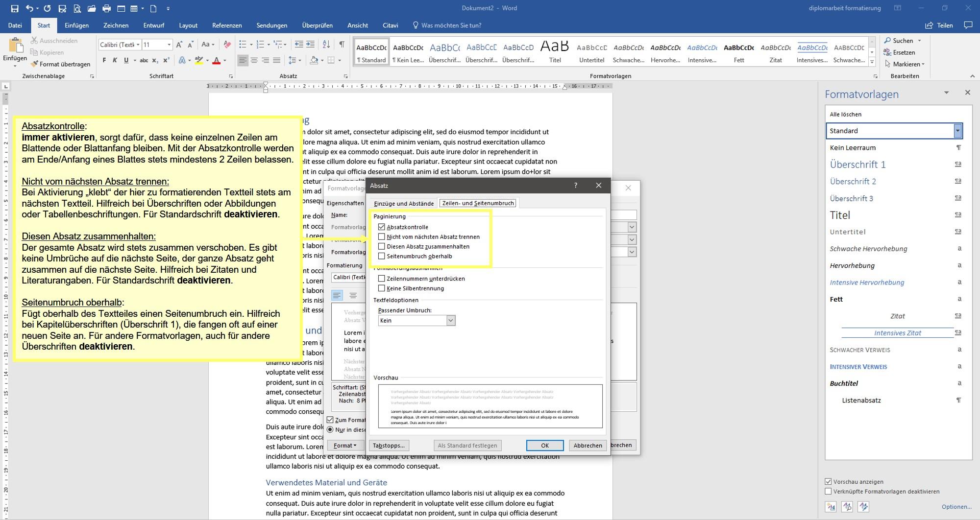Image resolution: width=980 pixels, height=520 pixels.
Task: Uncheck the Absatzkontrolle checkbox
Action: (382, 227)
